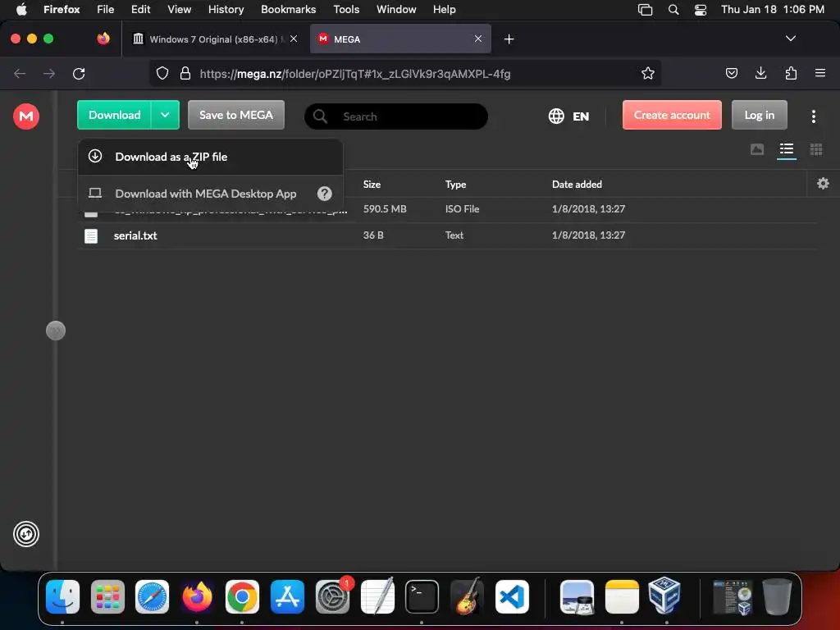Click the site lock icon
The width and height of the screenshot is (840, 630).
(185, 73)
